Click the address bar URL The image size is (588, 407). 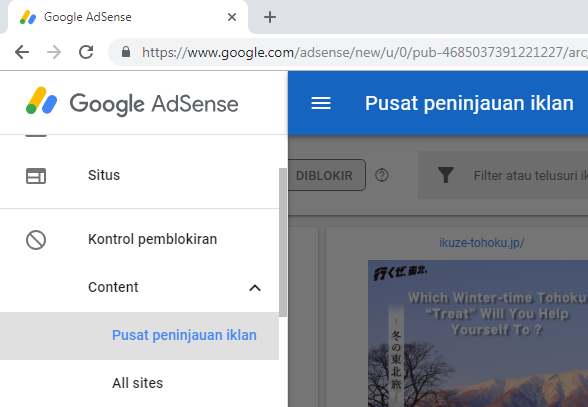[x=364, y=52]
